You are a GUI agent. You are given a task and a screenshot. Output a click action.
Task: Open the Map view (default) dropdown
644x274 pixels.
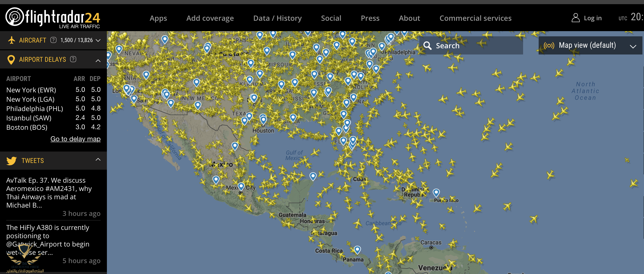(x=590, y=45)
